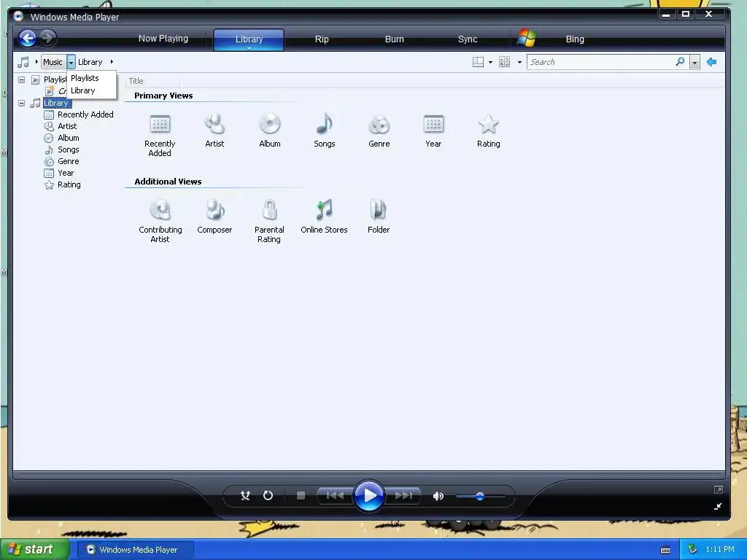Viewport: 747px width, 560px height.
Task: Click the Back navigation arrow
Action: coord(28,38)
